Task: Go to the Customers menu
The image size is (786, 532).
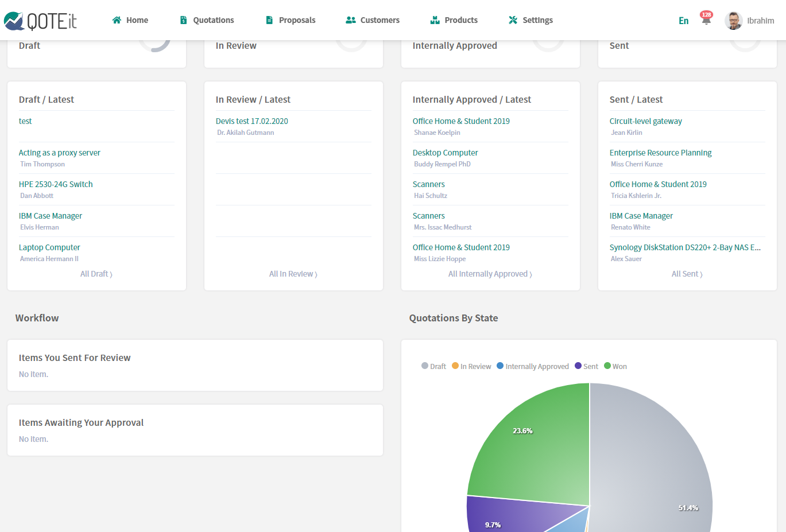Action: [x=380, y=20]
